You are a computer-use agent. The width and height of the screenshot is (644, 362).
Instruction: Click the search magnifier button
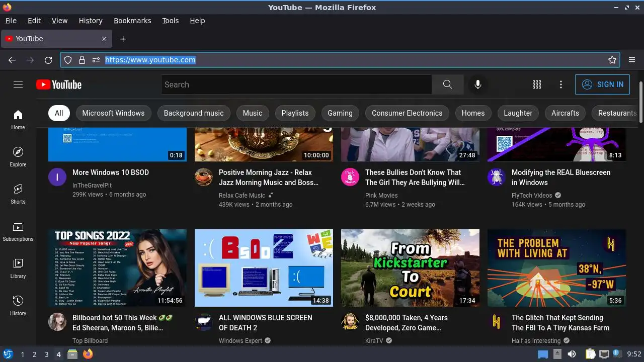click(x=447, y=84)
